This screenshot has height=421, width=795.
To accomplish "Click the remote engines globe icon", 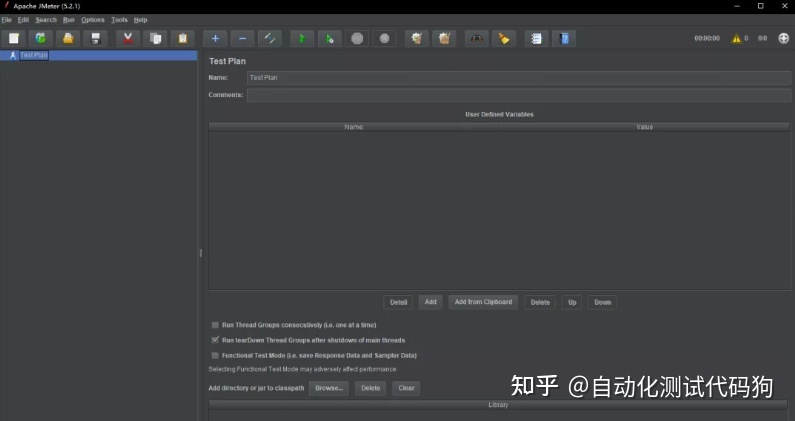I will [x=783, y=39].
